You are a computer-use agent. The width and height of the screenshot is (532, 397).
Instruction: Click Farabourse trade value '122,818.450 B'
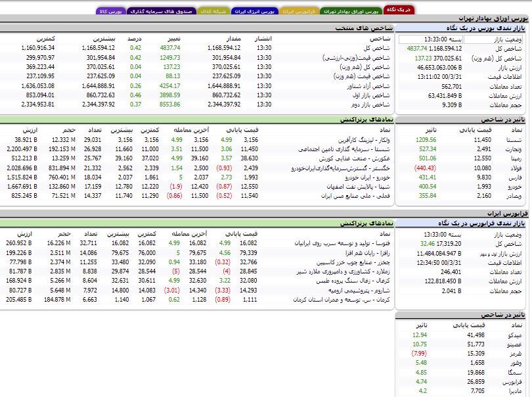pyautogui.click(x=443, y=281)
